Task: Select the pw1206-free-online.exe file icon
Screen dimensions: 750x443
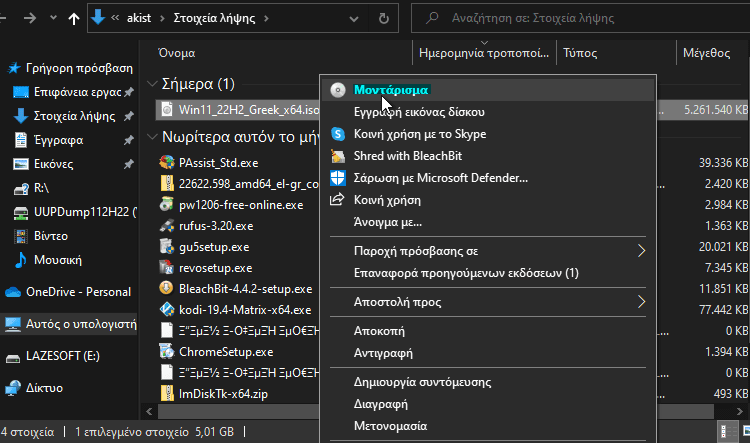Action: click(x=166, y=204)
